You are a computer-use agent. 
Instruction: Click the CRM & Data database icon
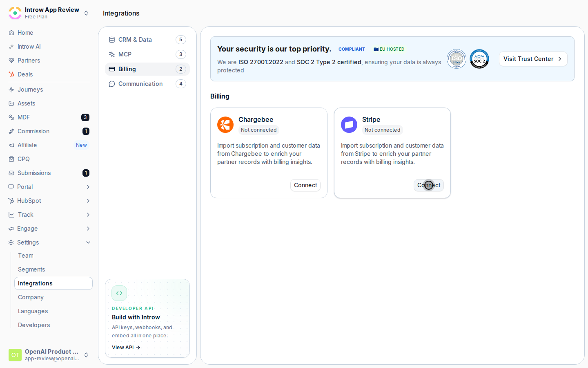coord(112,40)
